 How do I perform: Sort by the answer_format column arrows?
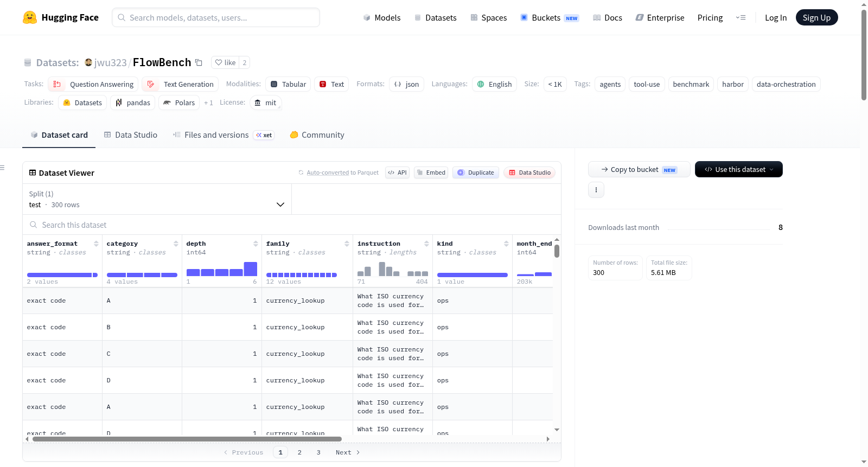click(96, 244)
